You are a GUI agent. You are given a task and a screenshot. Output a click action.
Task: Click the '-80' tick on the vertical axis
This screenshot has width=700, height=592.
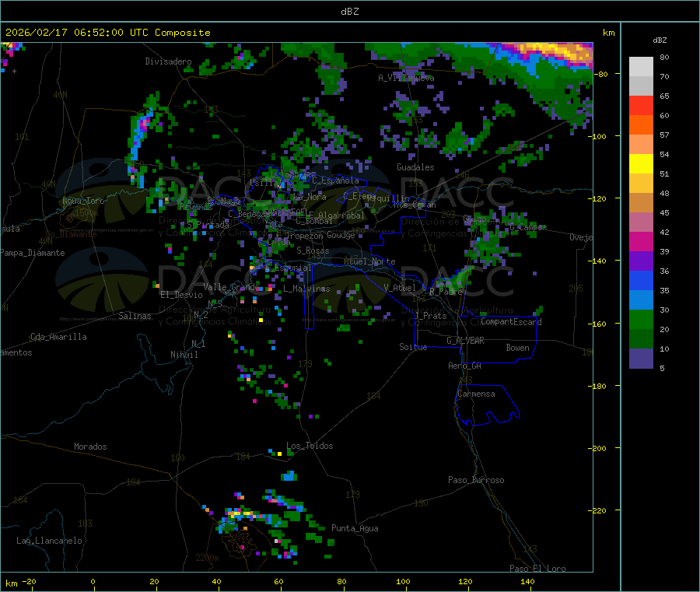point(602,74)
